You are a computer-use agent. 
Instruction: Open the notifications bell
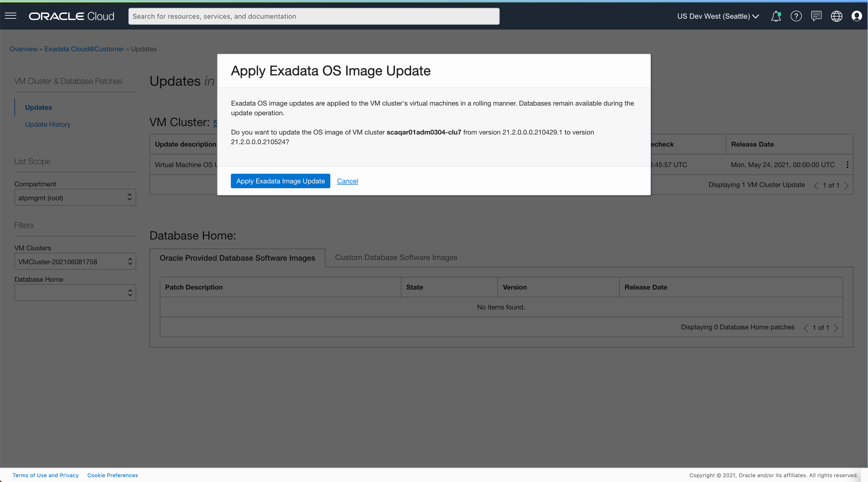coord(776,16)
